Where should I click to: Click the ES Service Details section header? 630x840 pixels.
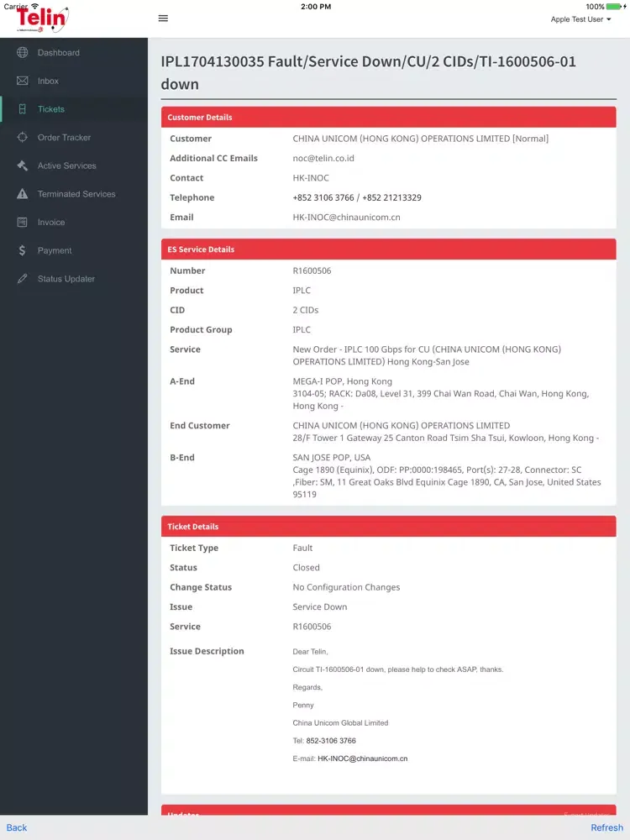[x=388, y=249]
